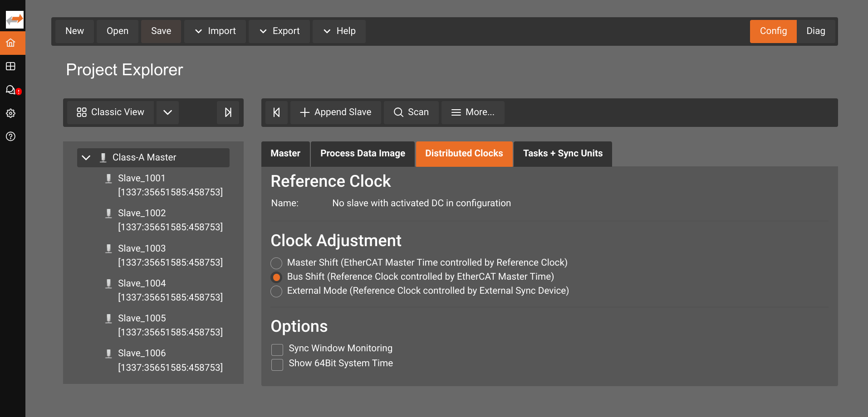Click the Scan button
868x417 pixels.
[411, 112]
